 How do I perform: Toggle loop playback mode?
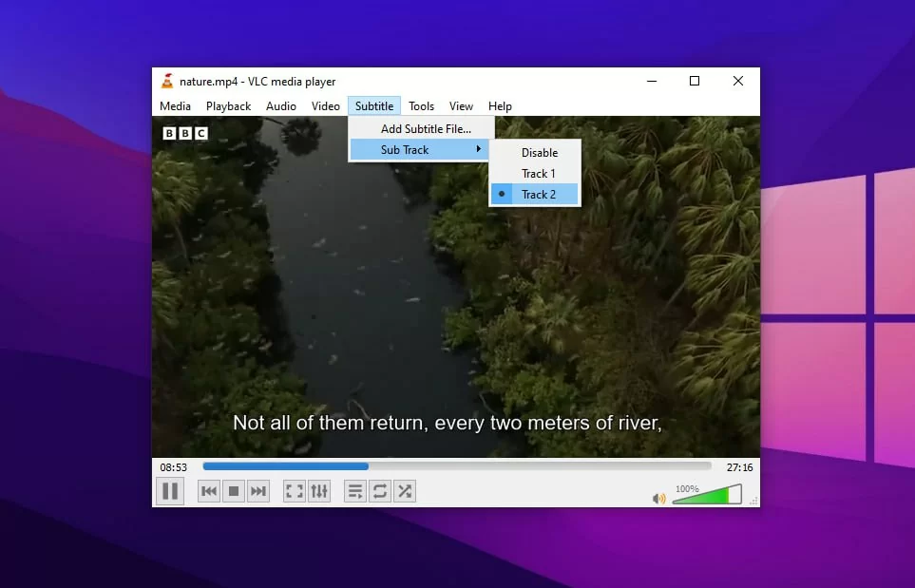[x=380, y=491]
